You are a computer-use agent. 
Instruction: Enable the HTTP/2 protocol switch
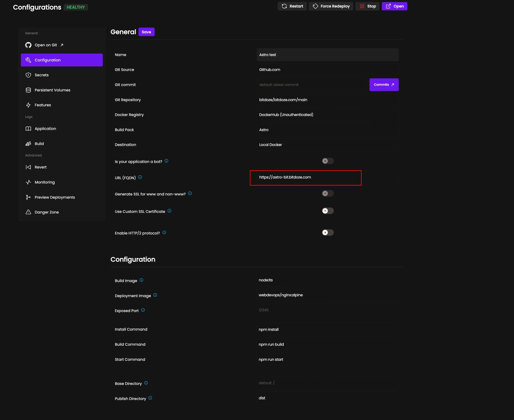click(x=328, y=233)
